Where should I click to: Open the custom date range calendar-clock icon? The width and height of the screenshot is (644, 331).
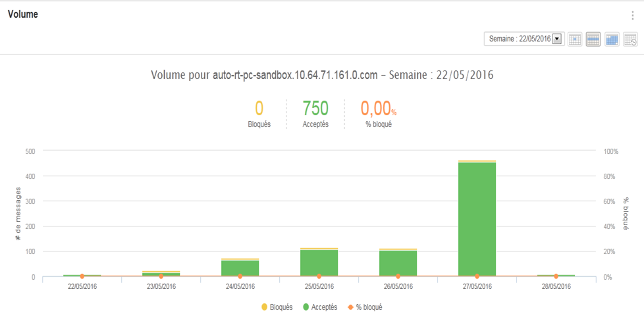pos(630,39)
